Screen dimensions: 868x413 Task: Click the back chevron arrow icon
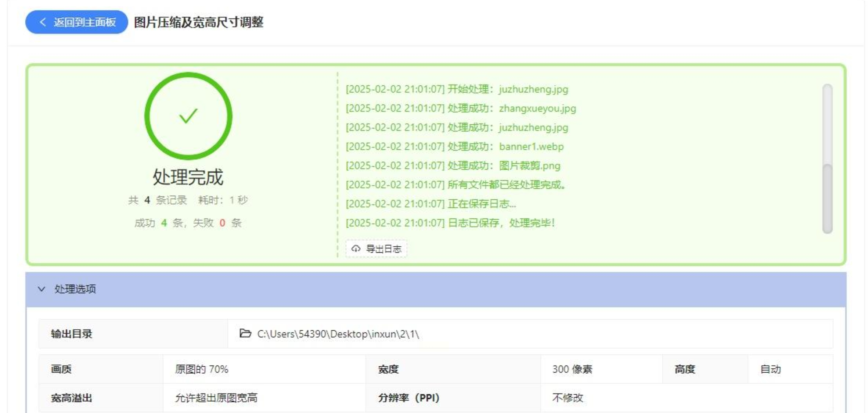pyautogui.click(x=43, y=22)
